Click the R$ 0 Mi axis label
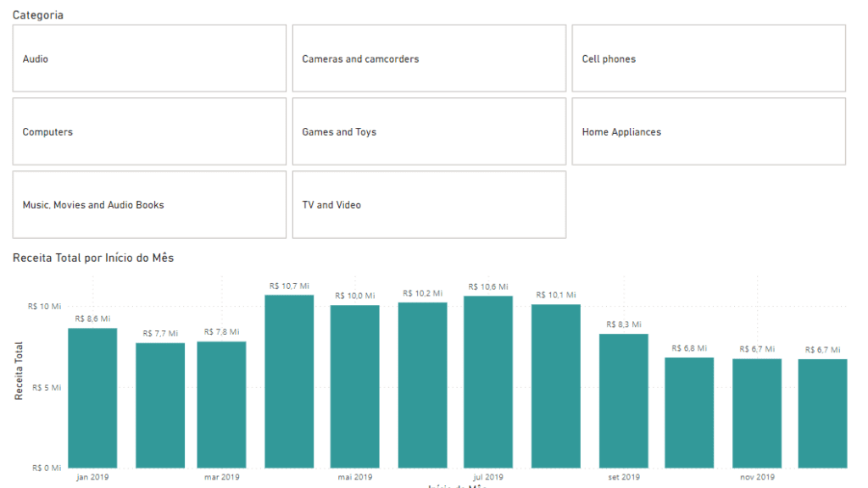868x488 pixels. [47, 468]
